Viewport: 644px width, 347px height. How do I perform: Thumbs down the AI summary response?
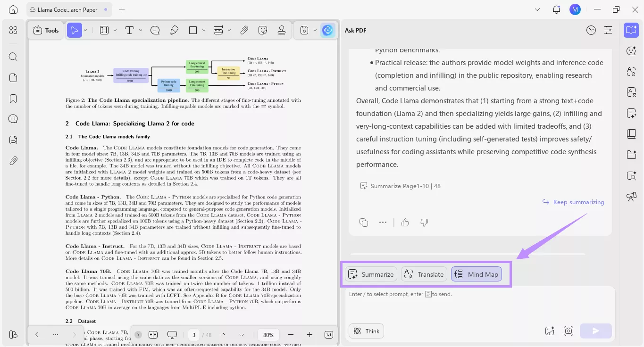point(424,222)
